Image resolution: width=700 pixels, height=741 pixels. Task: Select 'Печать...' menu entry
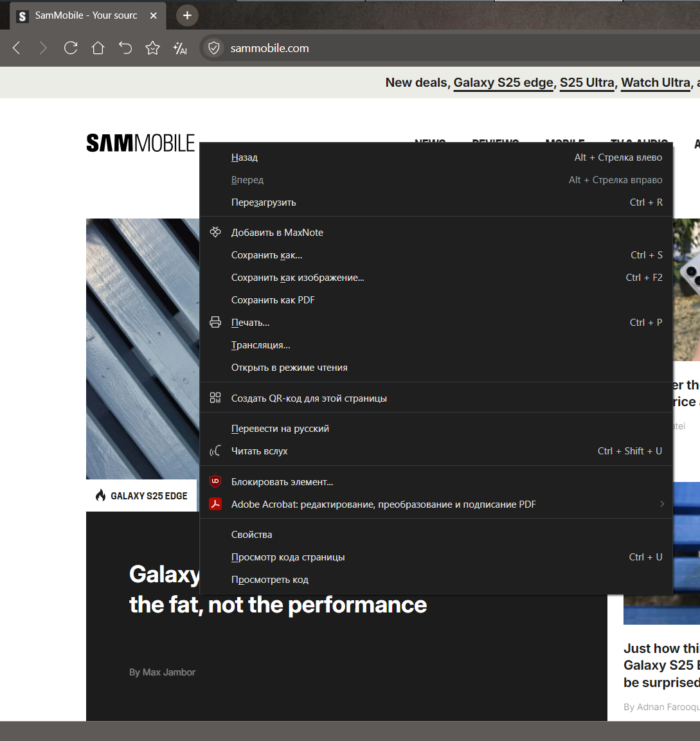click(436, 323)
